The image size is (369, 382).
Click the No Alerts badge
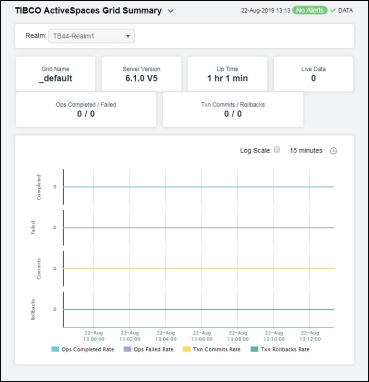click(x=310, y=10)
